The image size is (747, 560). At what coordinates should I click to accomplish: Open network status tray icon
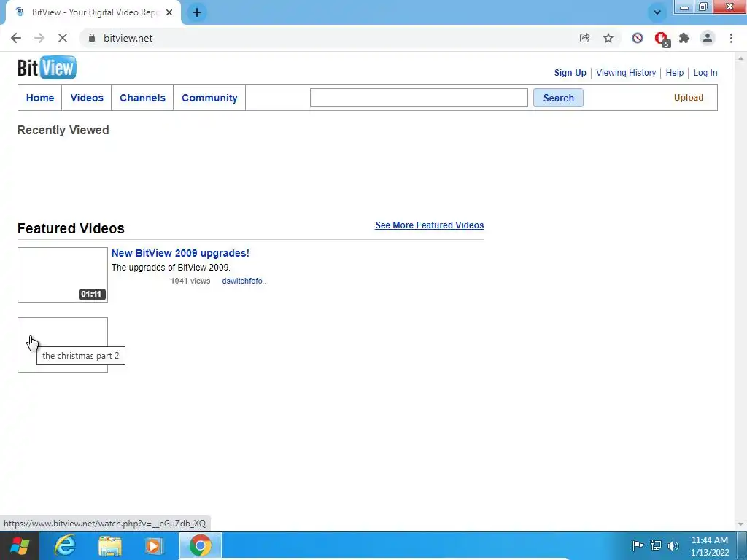tap(656, 545)
